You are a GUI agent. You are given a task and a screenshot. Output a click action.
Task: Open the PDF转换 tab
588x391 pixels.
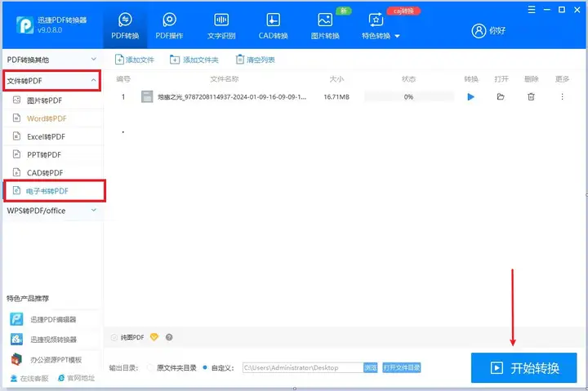coord(125,25)
